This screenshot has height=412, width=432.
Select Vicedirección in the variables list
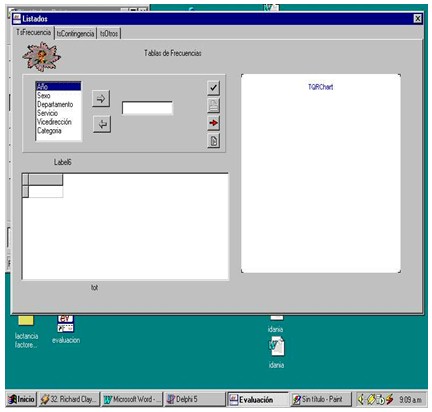[x=58, y=122]
